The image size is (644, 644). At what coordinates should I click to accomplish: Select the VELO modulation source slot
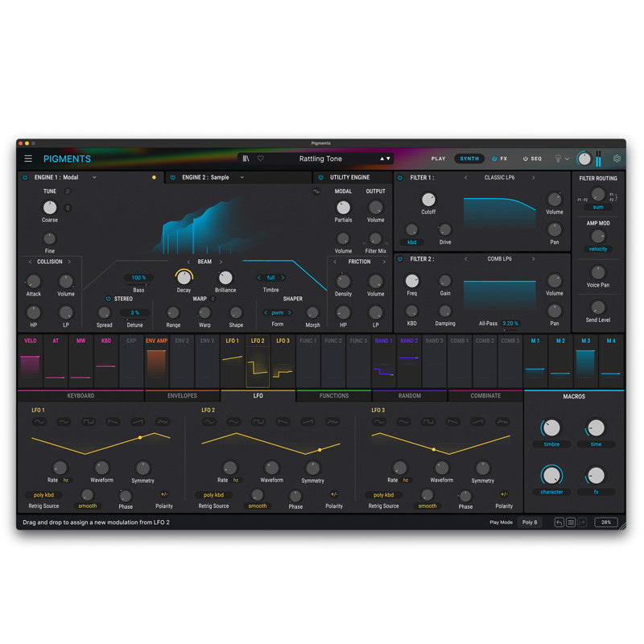click(31, 361)
